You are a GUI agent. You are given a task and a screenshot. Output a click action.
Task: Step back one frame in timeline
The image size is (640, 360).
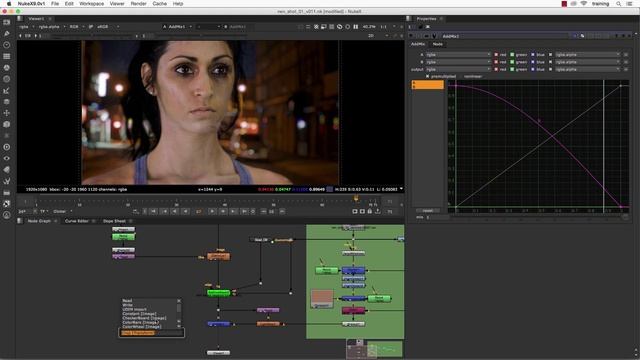(175, 211)
